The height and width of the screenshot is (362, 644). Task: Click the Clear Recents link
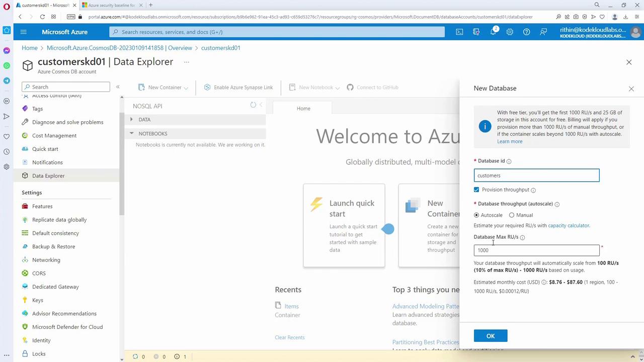[x=290, y=337]
